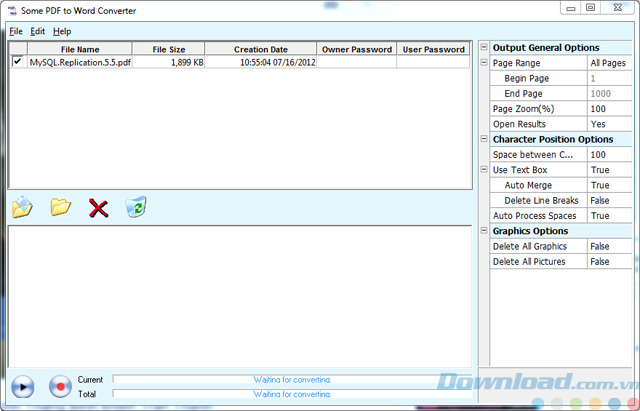Select the Open Results property label
The image size is (640, 411).
tap(519, 124)
